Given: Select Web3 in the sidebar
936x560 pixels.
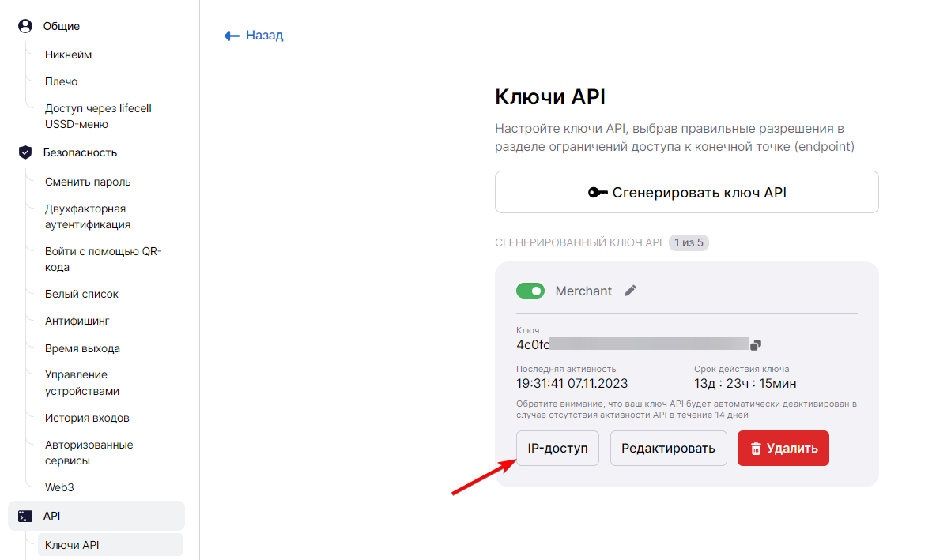Looking at the screenshot, I should (59, 487).
